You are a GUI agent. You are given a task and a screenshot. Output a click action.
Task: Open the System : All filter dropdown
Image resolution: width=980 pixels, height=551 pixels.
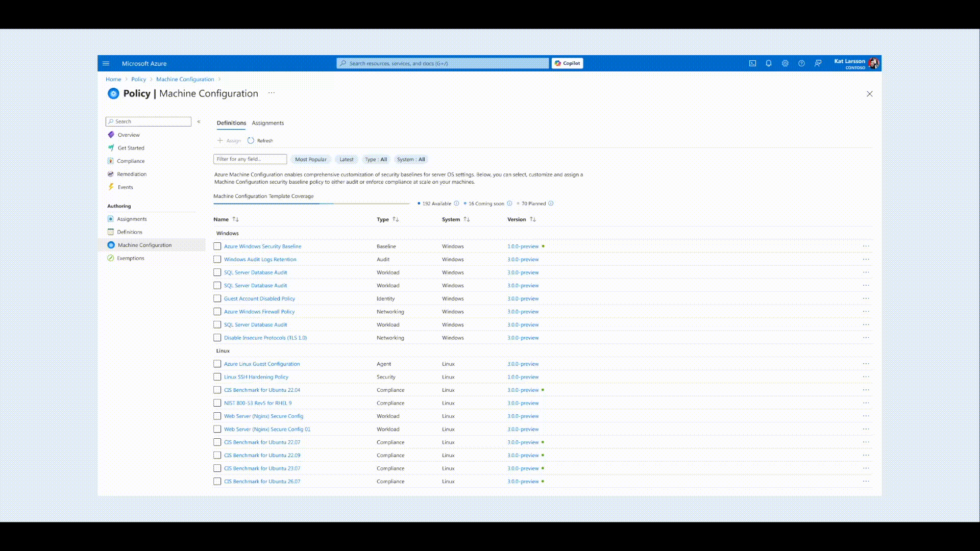(x=411, y=159)
